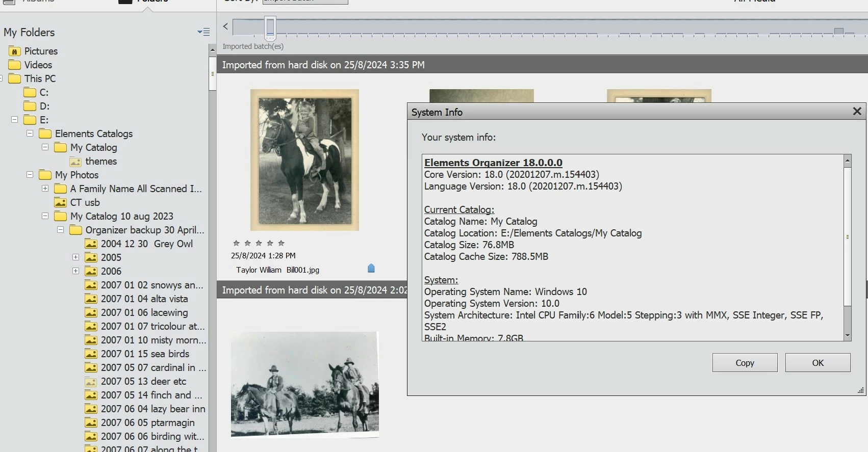Viewport: 868px width, 452px height.
Task: Close the System Info dialog
Action: tap(857, 112)
